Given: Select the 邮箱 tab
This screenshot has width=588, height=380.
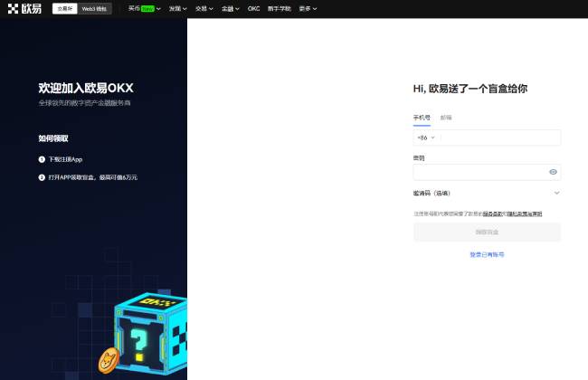Looking at the screenshot, I should coord(446,118).
